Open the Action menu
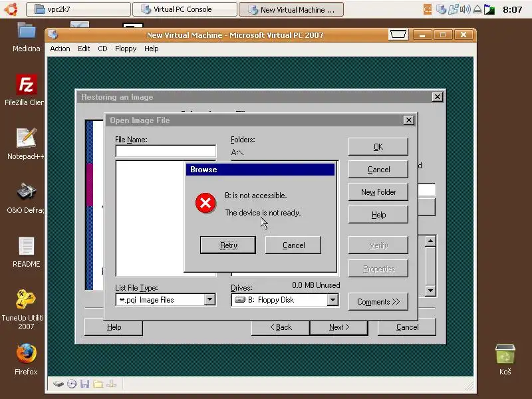The width and height of the screenshot is (532, 399). pos(60,49)
